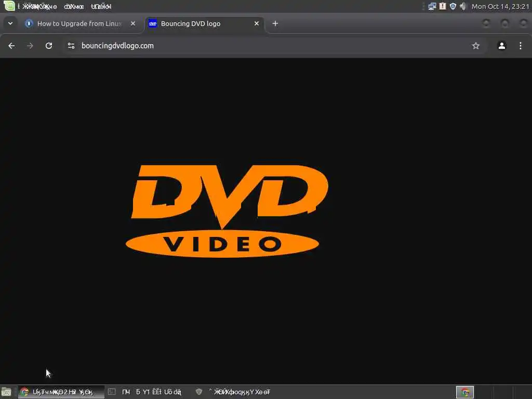Select the Chrome window taskbar entry
Screen dimensions: 532x399
(61, 392)
